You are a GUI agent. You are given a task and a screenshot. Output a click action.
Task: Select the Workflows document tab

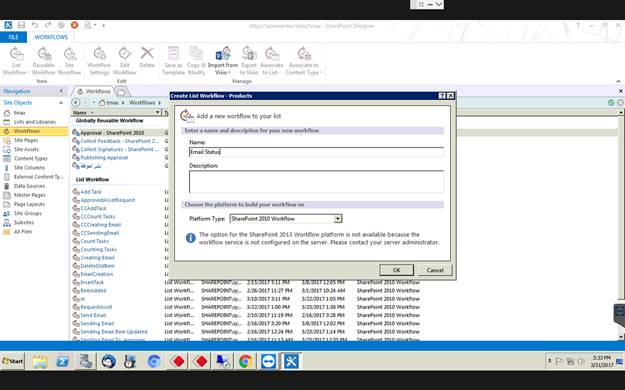pos(94,91)
